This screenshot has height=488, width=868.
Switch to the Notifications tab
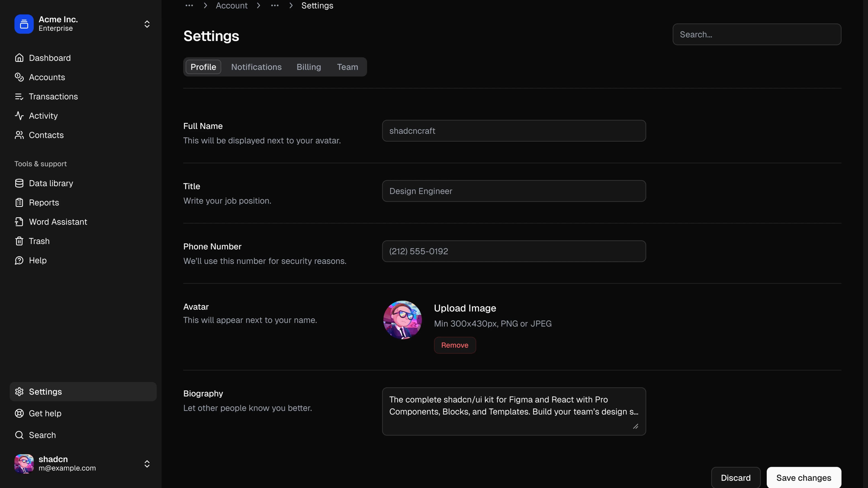[256, 67]
